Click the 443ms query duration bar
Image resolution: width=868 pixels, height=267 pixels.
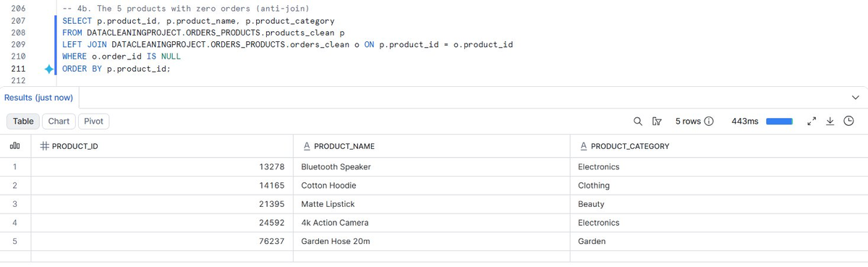pyautogui.click(x=780, y=122)
